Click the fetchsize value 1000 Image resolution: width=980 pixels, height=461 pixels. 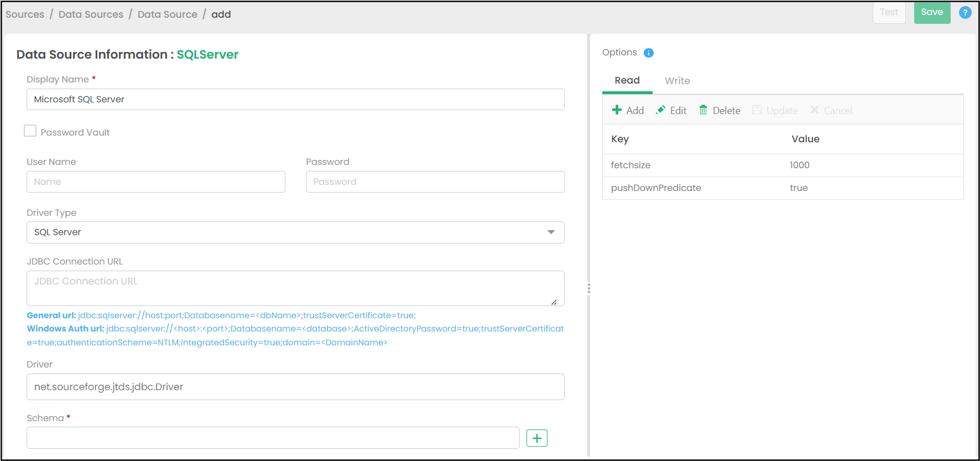click(x=800, y=165)
